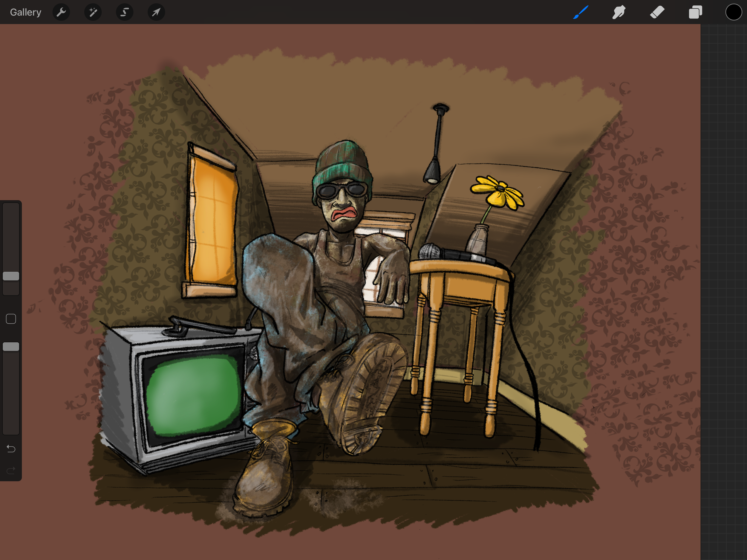747x560 pixels.
Task: Open the black active color swatch
Action: pos(733,13)
